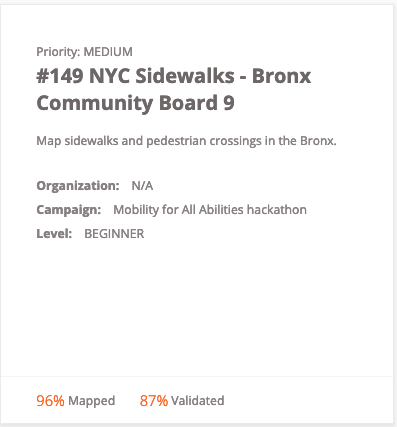The height and width of the screenshot is (427, 397).
Task: Click the word 'Bronx' in title
Action: pyautogui.click(x=281, y=76)
